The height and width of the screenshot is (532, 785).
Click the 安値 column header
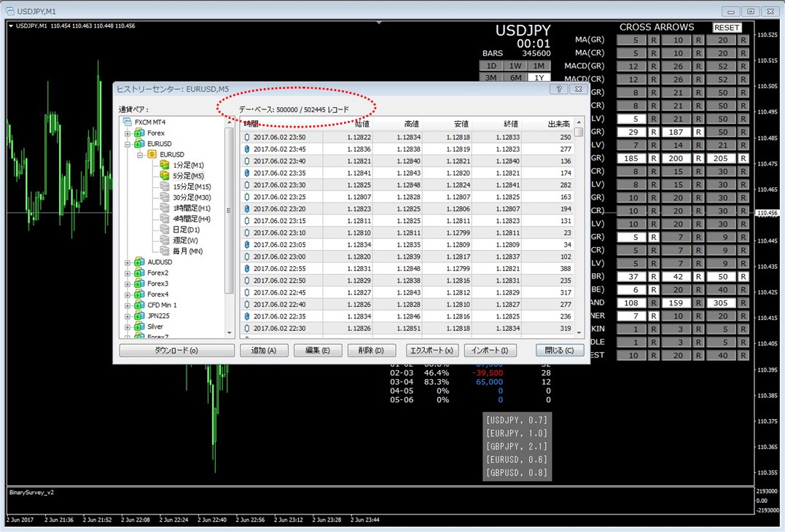pyautogui.click(x=448, y=124)
